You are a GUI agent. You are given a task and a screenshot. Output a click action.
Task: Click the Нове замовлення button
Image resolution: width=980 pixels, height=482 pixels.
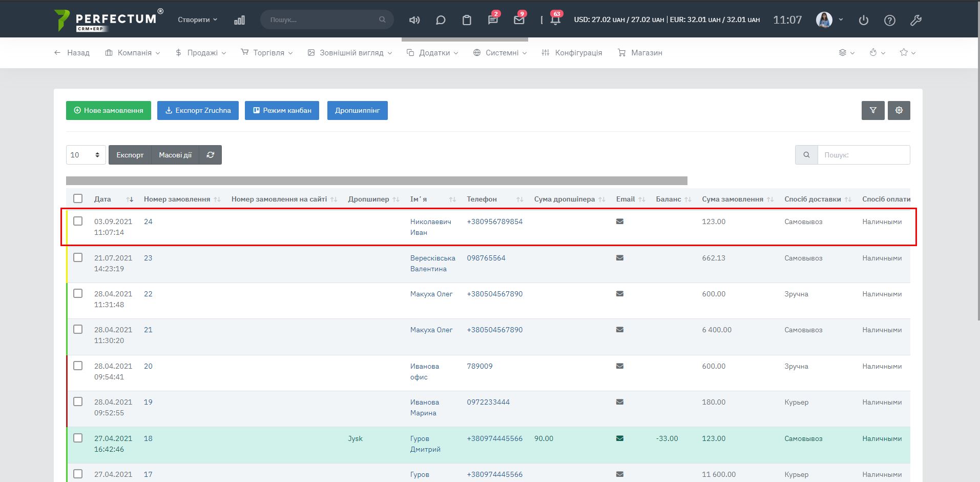pyautogui.click(x=109, y=110)
